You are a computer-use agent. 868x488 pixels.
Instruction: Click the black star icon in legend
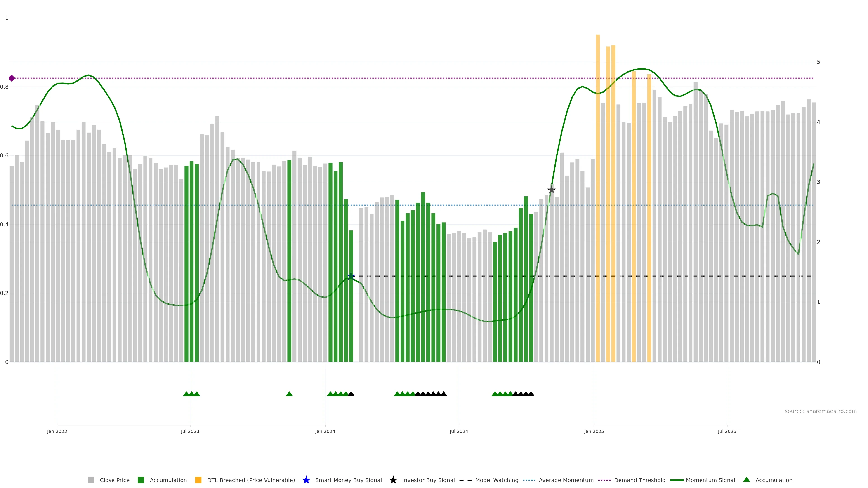tap(393, 480)
